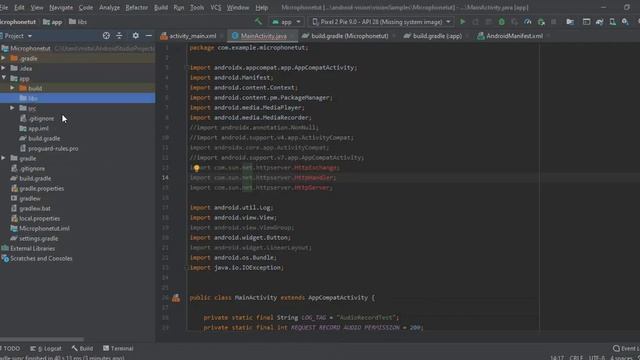640x360 pixels.
Task: Expand the build folder arrow
Action: point(12,88)
